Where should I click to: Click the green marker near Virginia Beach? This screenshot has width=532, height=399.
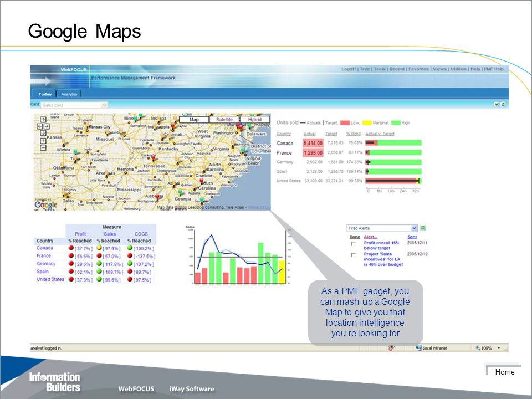(x=243, y=150)
